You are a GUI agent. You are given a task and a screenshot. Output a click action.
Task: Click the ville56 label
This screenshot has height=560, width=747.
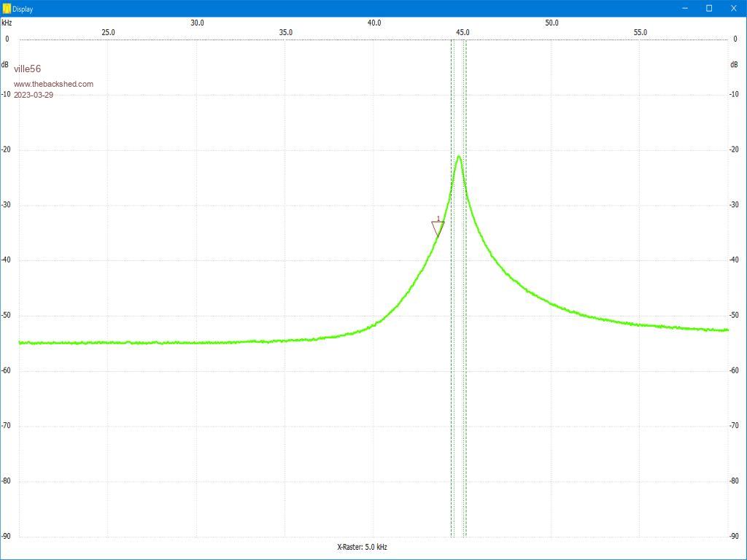point(27,69)
